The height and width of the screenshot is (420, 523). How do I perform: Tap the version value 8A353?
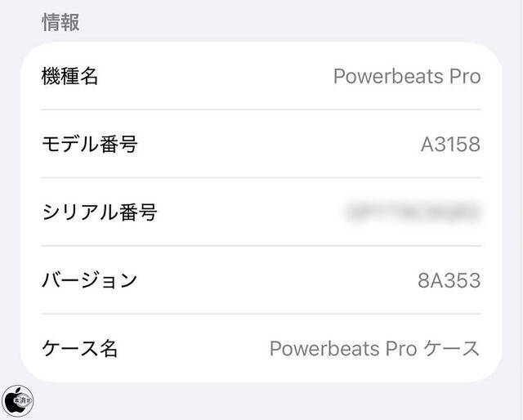(449, 281)
